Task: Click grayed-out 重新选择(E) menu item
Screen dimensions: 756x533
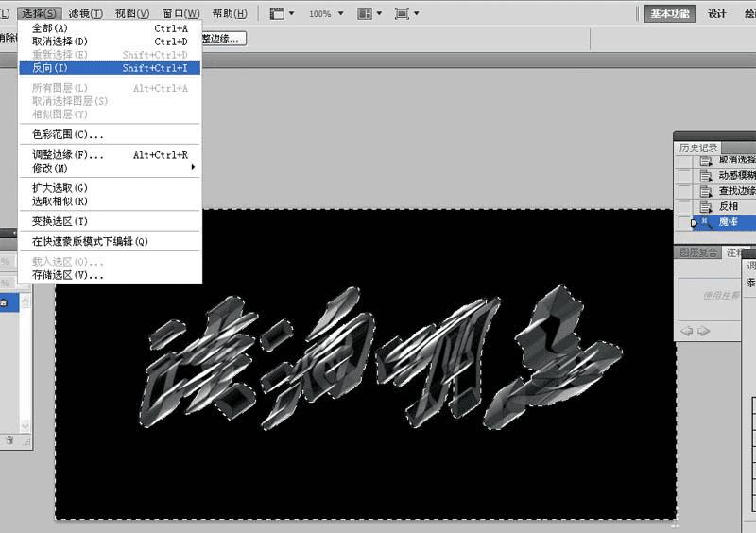Action: click(x=110, y=55)
